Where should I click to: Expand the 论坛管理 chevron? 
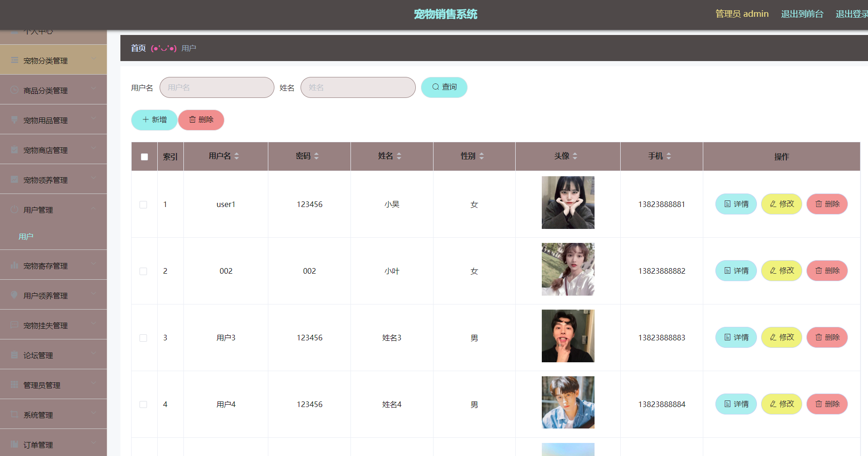click(94, 353)
